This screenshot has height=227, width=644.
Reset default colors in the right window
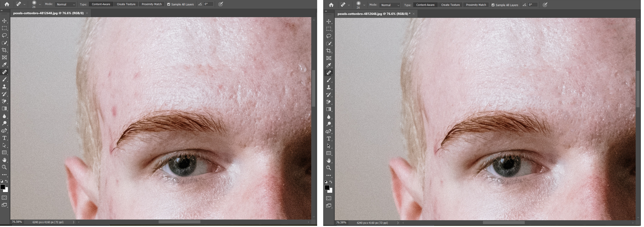click(x=326, y=182)
